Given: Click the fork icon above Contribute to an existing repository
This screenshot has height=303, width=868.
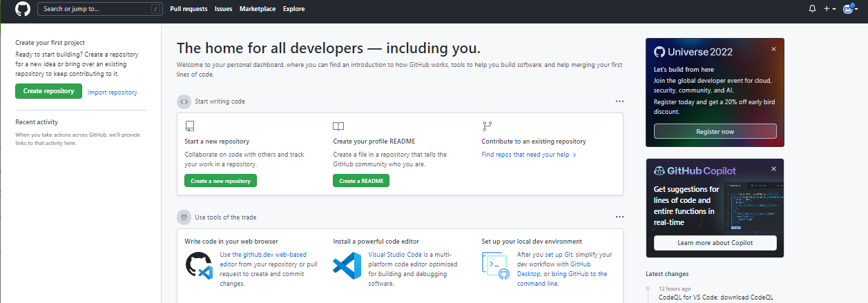Looking at the screenshot, I should [487, 126].
